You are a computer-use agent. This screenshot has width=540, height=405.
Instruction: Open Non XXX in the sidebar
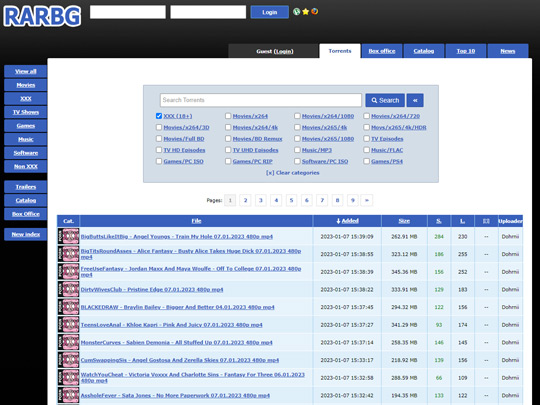[x=25, y=166]
